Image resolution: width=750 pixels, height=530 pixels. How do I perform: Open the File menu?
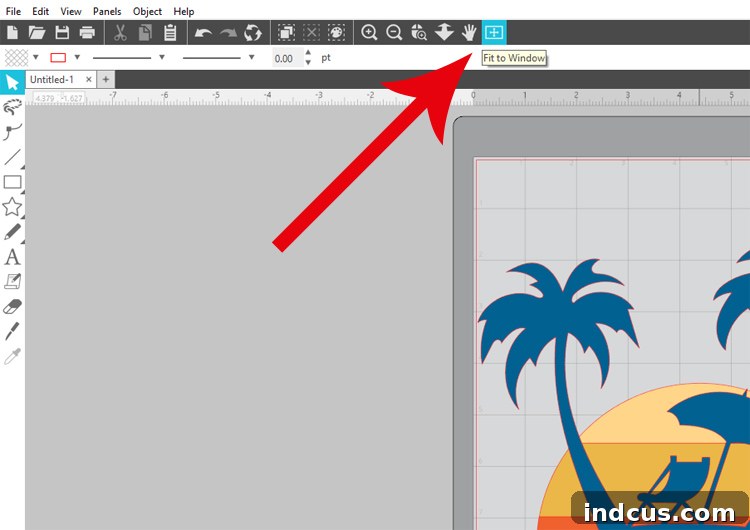[x=13, y=11]
